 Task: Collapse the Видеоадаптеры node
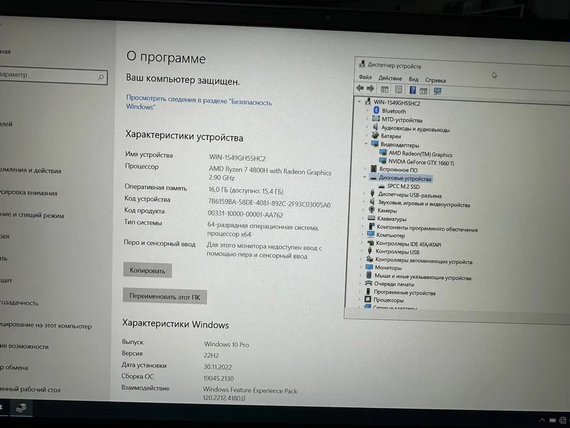coord(366,143)
